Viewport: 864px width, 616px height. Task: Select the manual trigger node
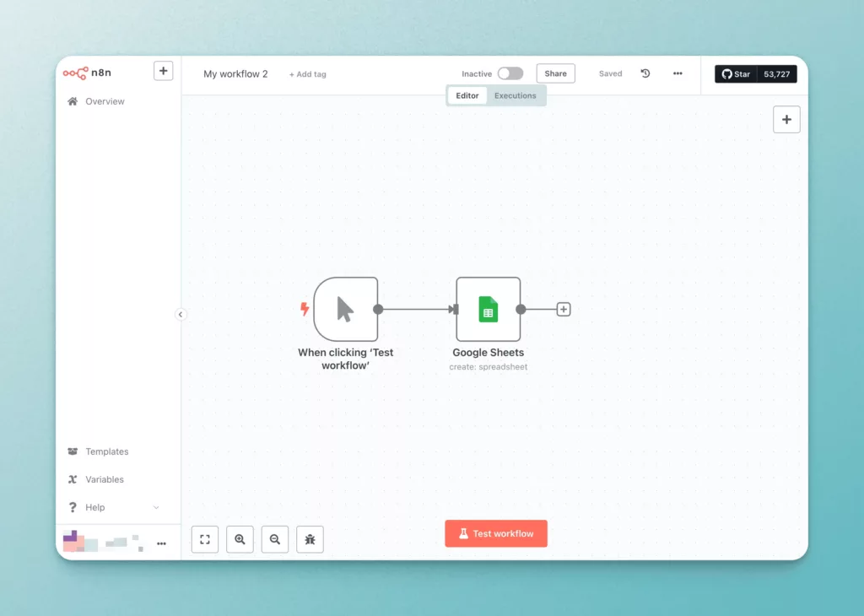(345, 309)
